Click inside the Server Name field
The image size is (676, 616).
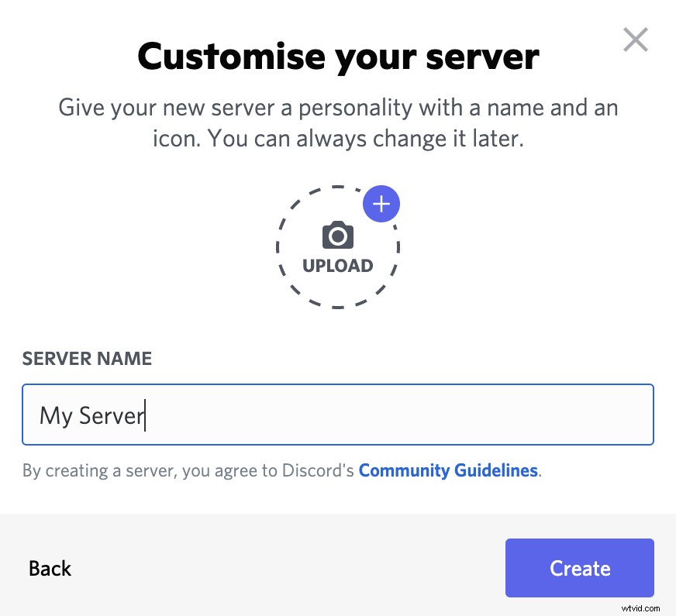coord(337,415)
